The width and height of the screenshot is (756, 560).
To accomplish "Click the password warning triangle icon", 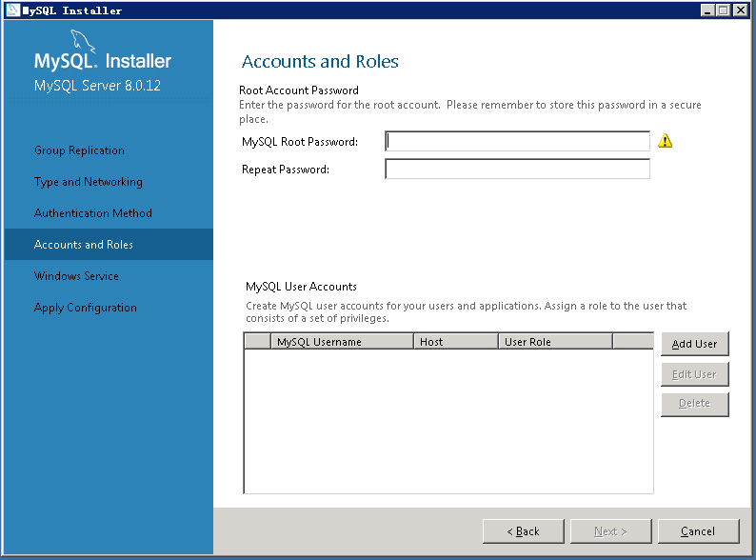I will click(x=665, y=141).
